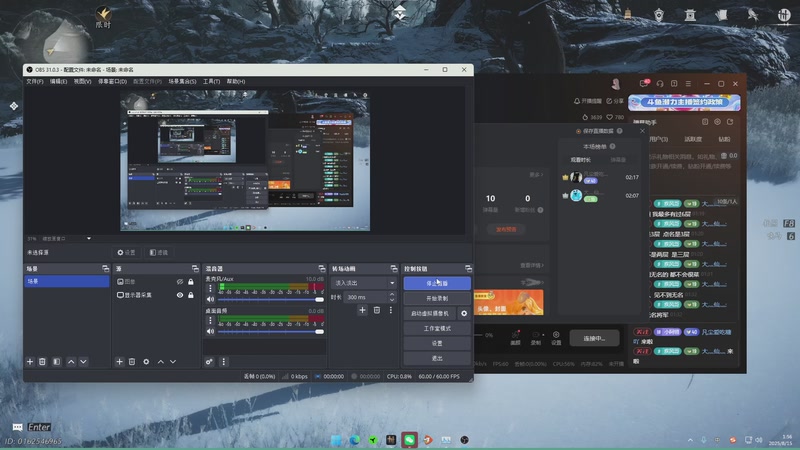Enable 工作室模式 button
The image size is (800, 450).
point(437,328)
